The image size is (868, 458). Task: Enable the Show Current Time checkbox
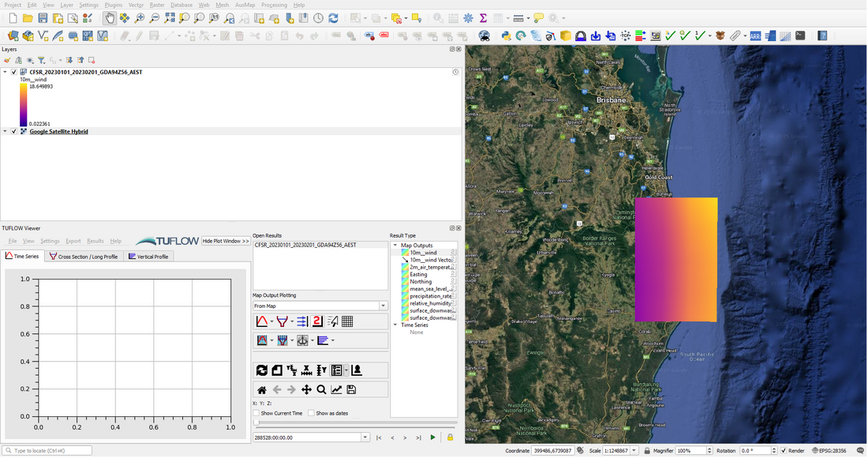tap(256, 413)
